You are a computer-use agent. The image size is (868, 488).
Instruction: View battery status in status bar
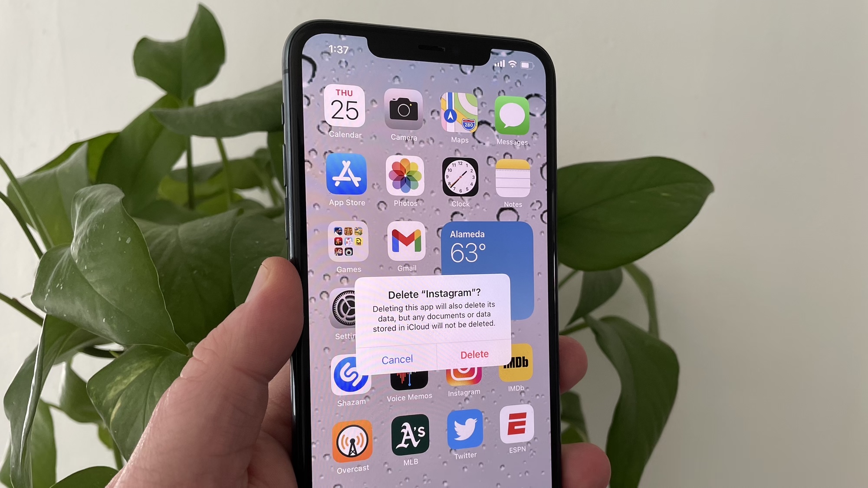[x=533, y=64]
